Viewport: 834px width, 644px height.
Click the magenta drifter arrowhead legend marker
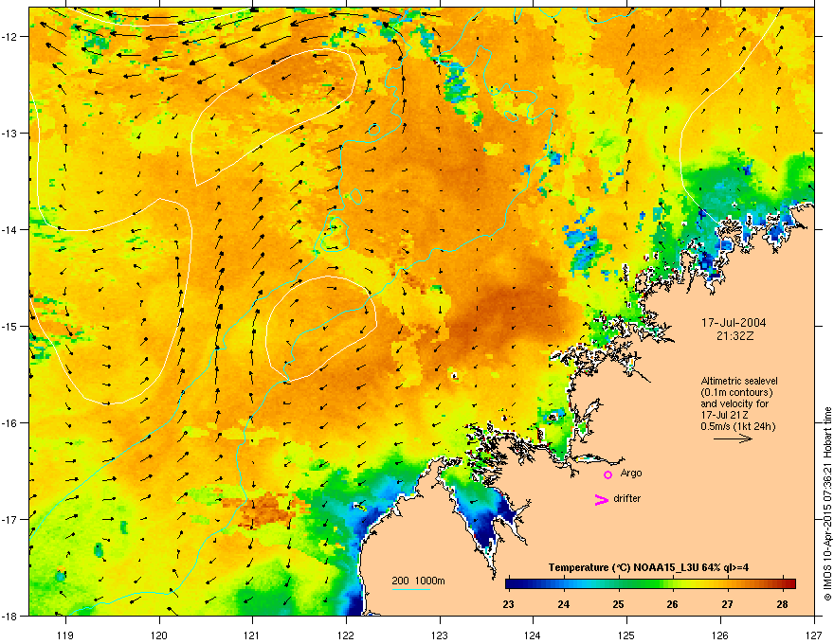[602, 499]
